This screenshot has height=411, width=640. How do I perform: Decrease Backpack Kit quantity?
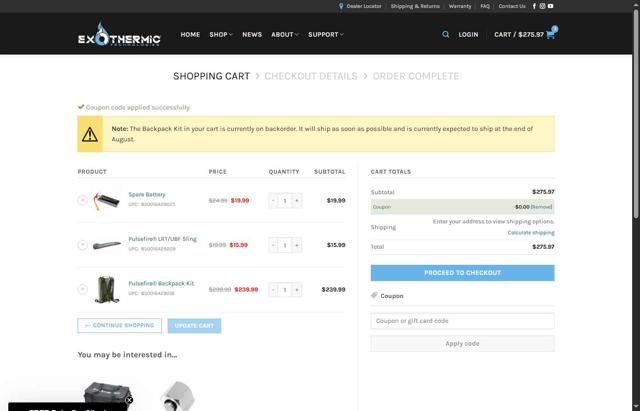coord(273,290)
